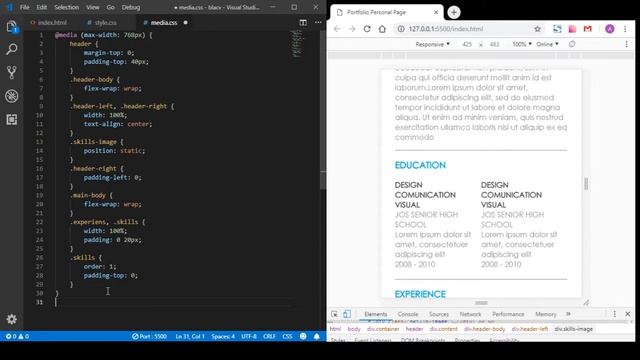This screenshot has width=640, height=360.
Task: Open Debug menu in VS Code
Action: click(131, 7)
